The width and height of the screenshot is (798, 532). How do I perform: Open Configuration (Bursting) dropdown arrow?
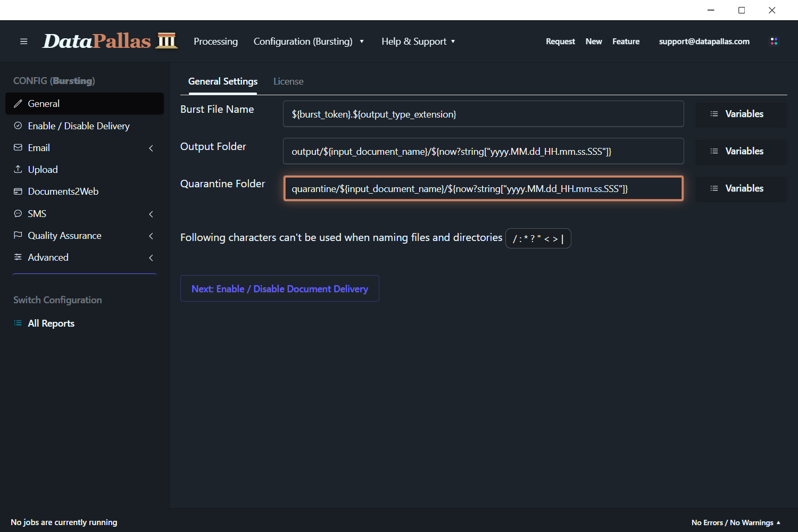[x=362, y=41]
